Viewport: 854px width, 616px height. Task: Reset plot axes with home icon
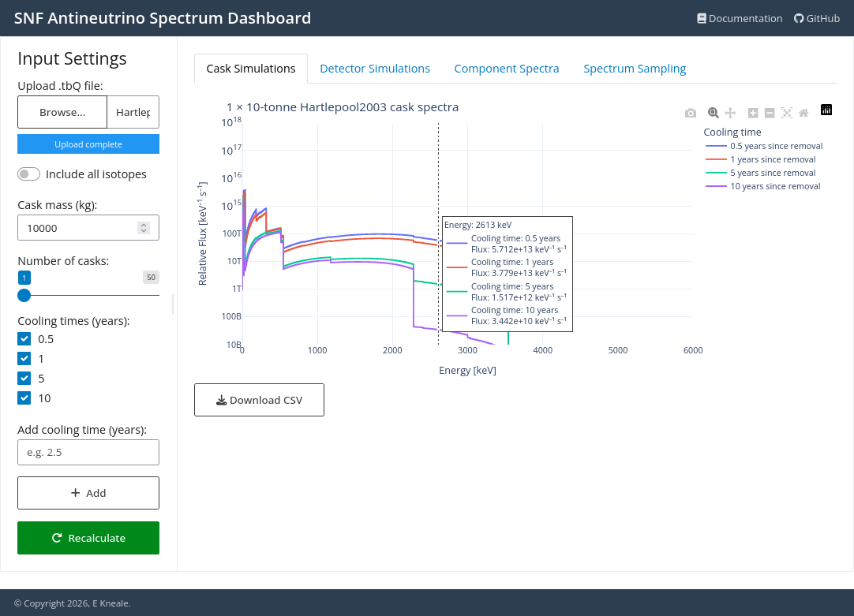(x=803, y=113)
